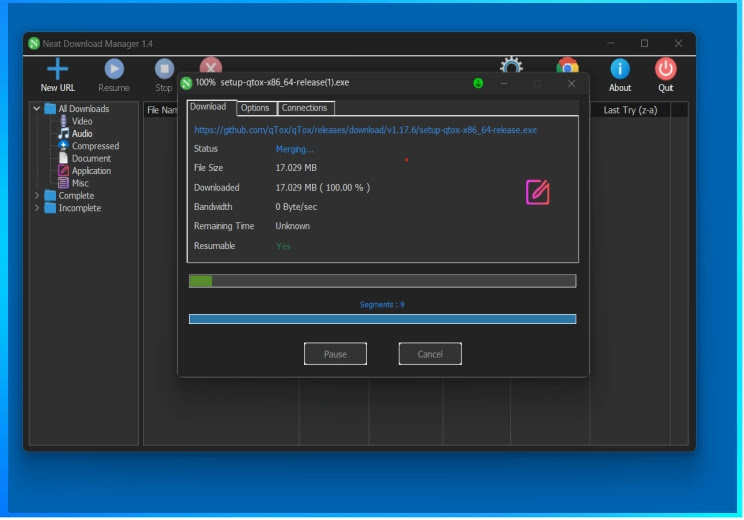Switch to the Options tab
The height and width of the screenshot is (520, 744).
pyautogui.click(x=255, y=108)
